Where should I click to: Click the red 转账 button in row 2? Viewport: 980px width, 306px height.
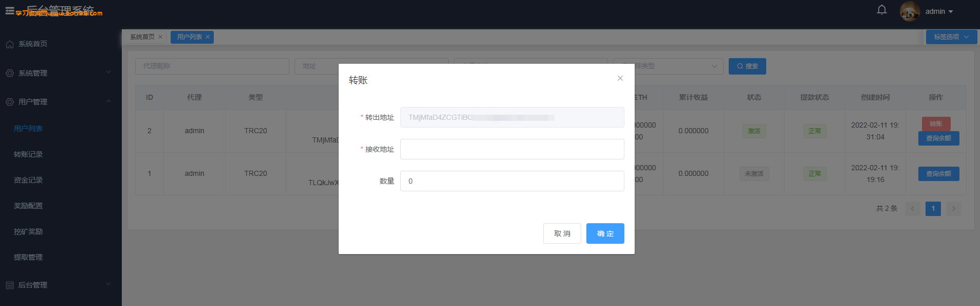[936, 124]
